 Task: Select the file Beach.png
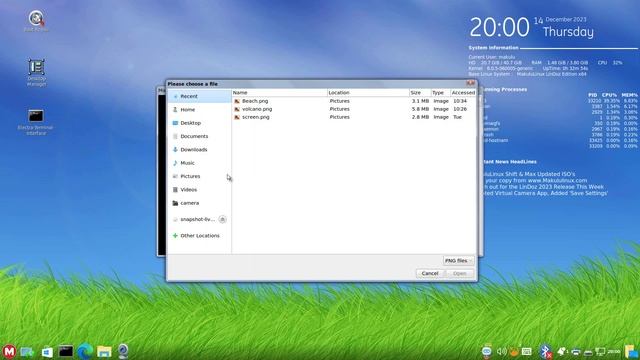255,101
